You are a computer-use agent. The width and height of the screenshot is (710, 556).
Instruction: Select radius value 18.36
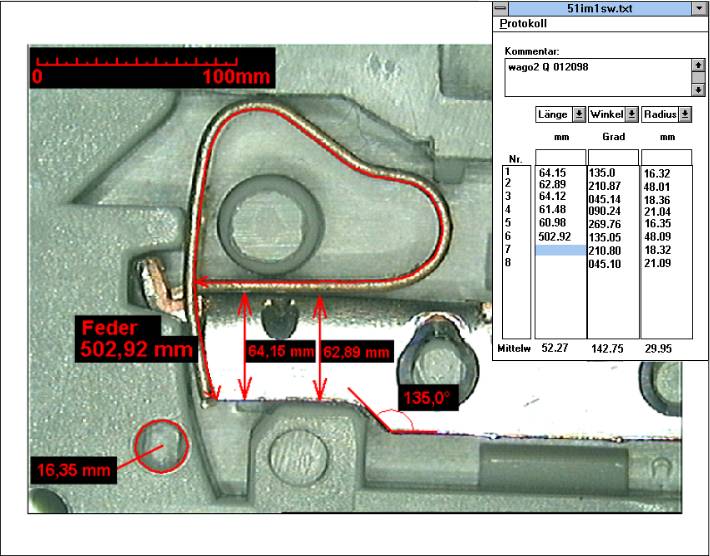657,200
